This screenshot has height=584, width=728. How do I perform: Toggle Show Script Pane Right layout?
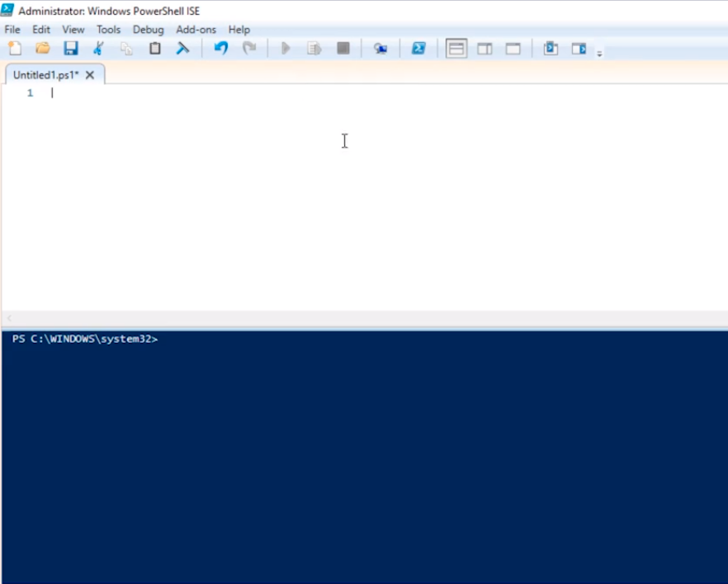pyautogui.click(x=485, y=49)
